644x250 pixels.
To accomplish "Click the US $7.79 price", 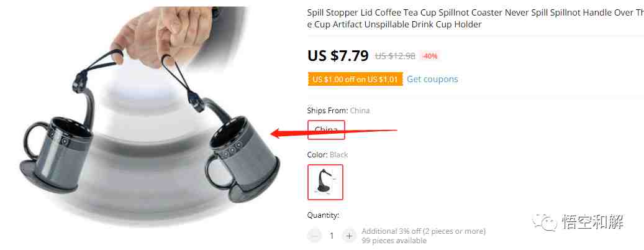I will tap(338, 55).
